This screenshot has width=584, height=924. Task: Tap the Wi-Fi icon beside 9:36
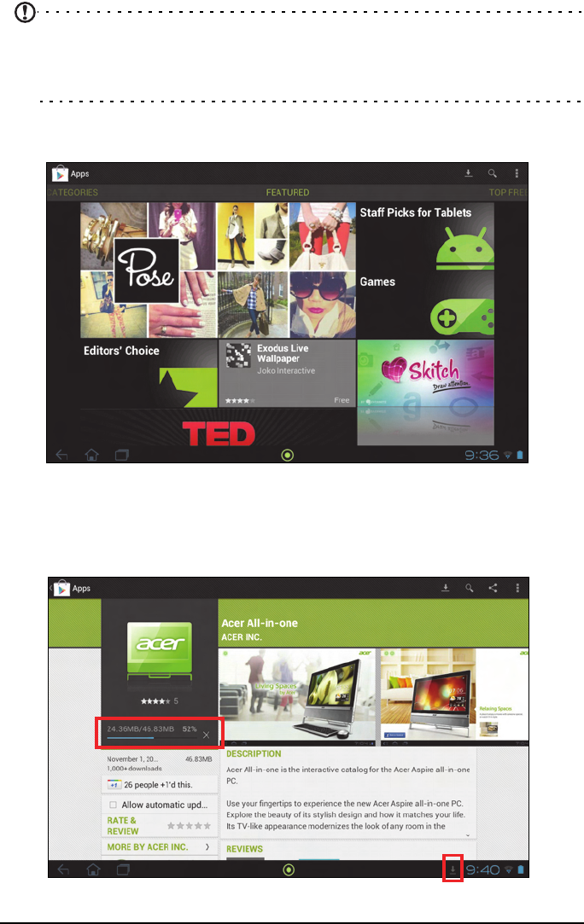(508, 455)
